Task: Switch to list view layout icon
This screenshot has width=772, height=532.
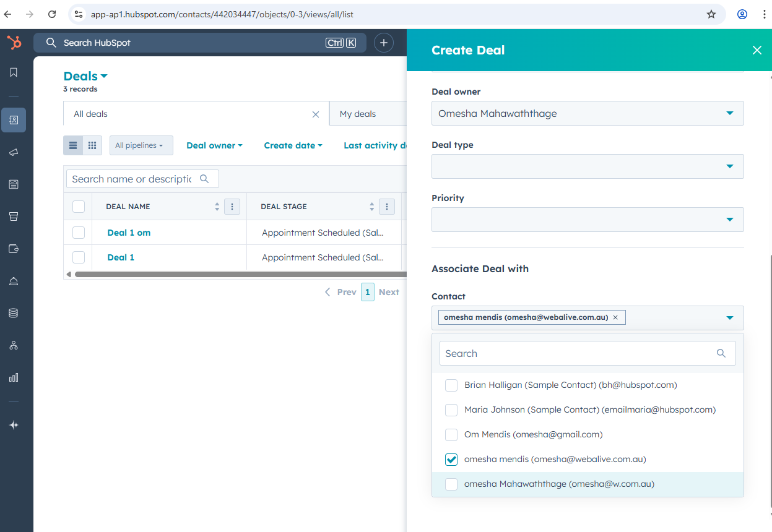Action: pos(73,145)
